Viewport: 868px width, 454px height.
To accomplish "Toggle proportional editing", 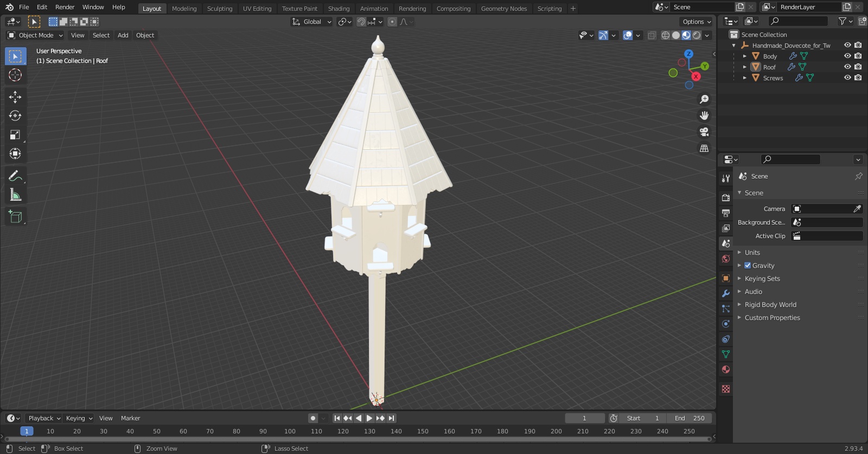I will 392,22.
